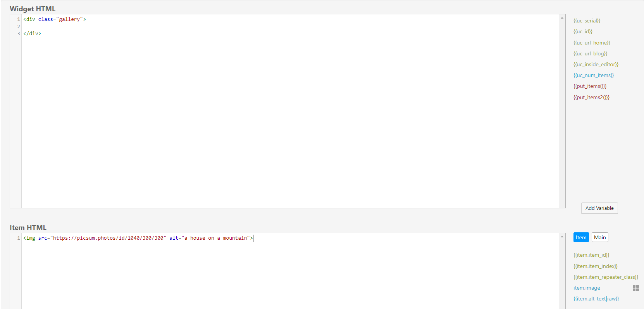Click the closing </div> tag line

click(x=32, y=34)
